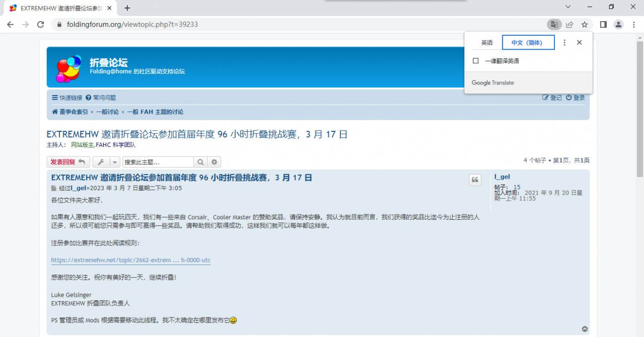Click the "加入时间" join date text
Viewport: 644px width, 337px height.
click(x=508, y=193)
